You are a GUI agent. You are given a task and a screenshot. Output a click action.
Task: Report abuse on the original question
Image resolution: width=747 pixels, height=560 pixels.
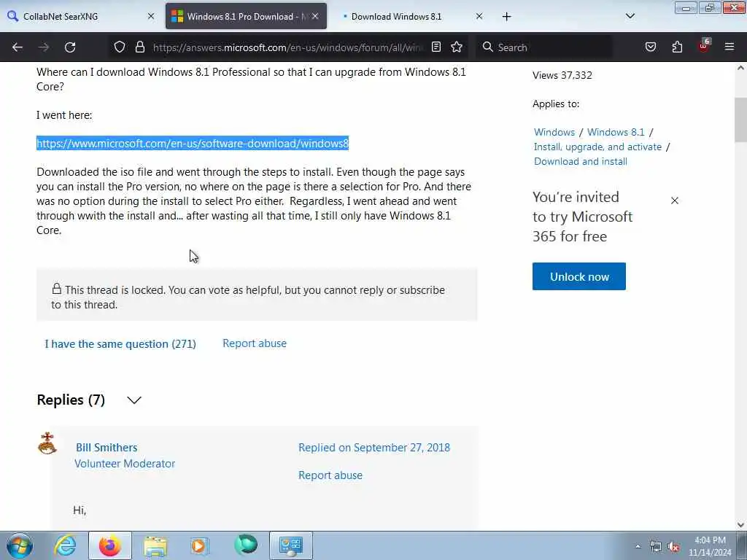pos(255,343)
